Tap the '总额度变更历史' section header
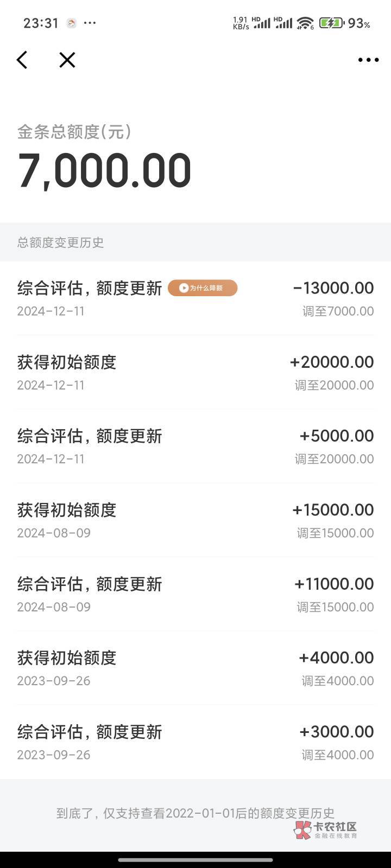This screenshot has width=391, height=868. coord(60,242)
